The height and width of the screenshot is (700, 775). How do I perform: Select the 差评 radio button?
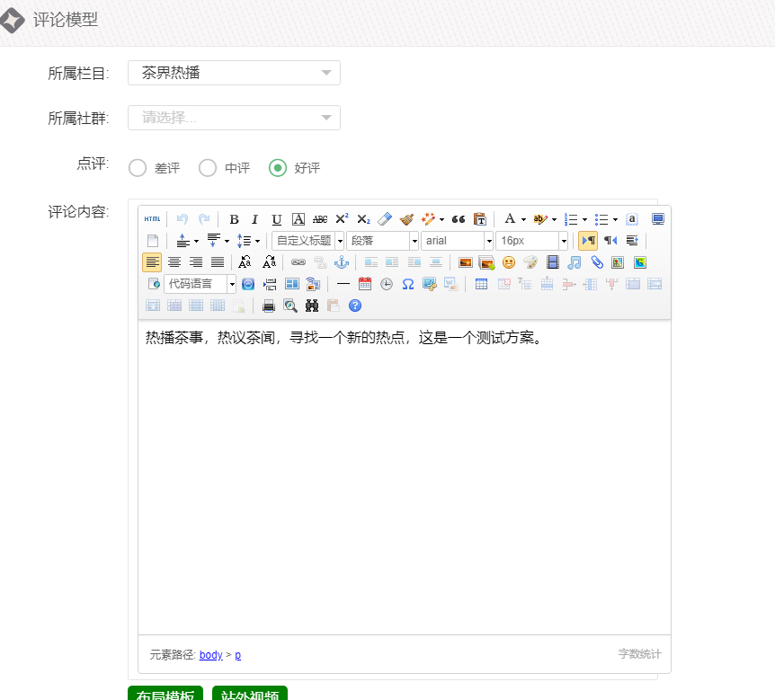(138, 168)
